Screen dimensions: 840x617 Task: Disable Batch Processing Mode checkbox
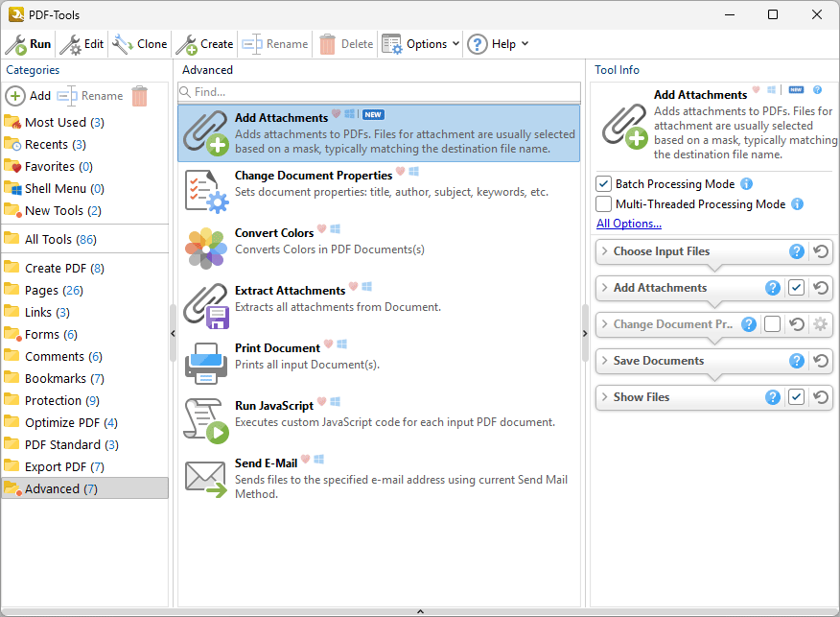(604, 184)
